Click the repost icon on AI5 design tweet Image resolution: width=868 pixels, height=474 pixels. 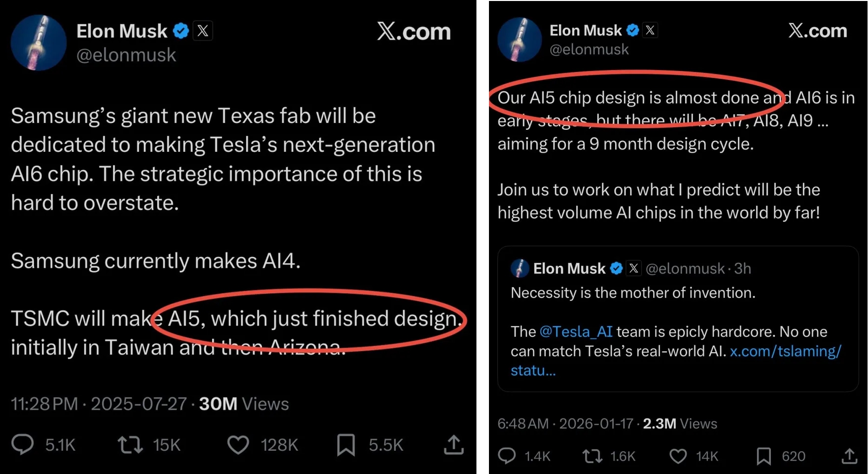click(591, 456)
